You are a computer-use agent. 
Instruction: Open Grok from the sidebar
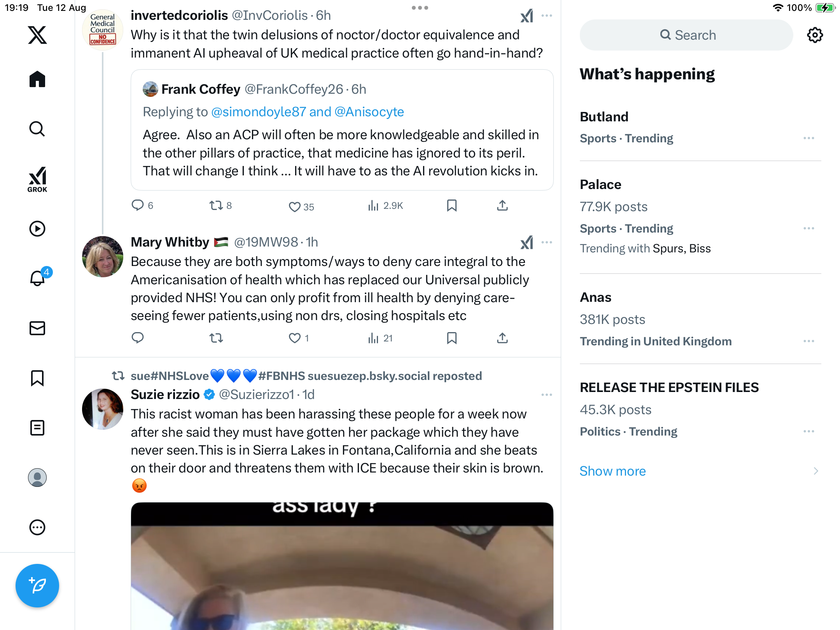tap(37, 179)
